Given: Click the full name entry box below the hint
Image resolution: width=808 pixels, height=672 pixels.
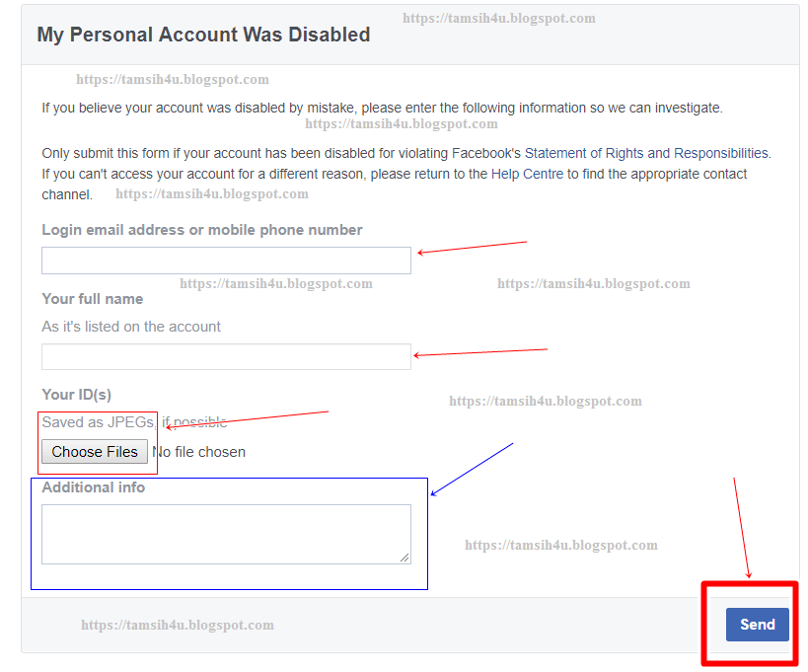Looking at the screenshot, I should (x=225, y=356).
